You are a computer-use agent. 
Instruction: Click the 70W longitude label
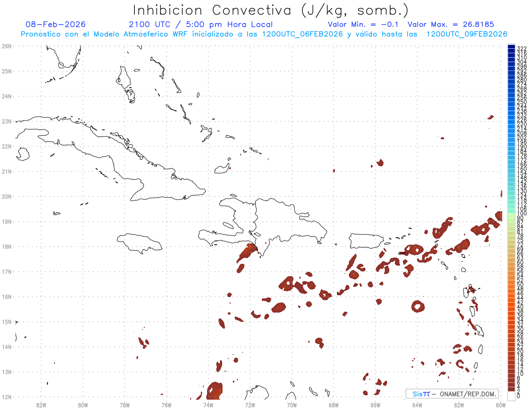click(292, 405)
